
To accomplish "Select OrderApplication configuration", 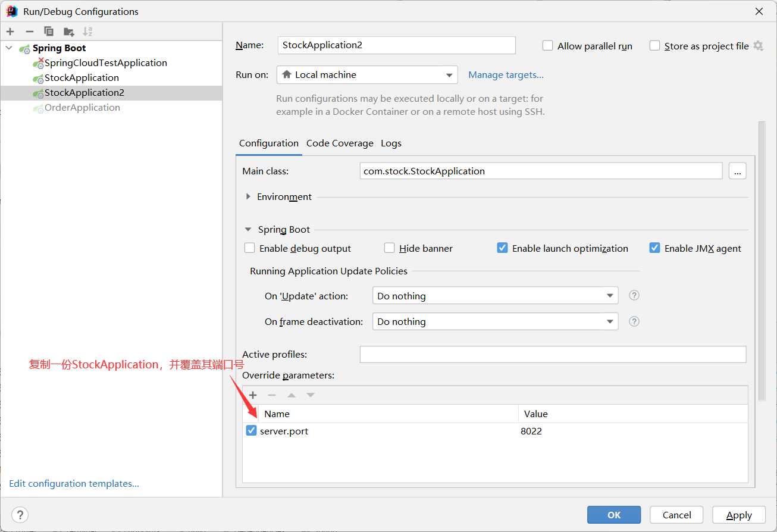I will [111, 108].
